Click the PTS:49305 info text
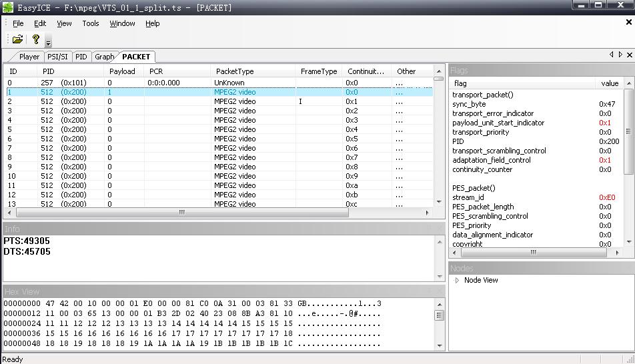 pos(27,241)
